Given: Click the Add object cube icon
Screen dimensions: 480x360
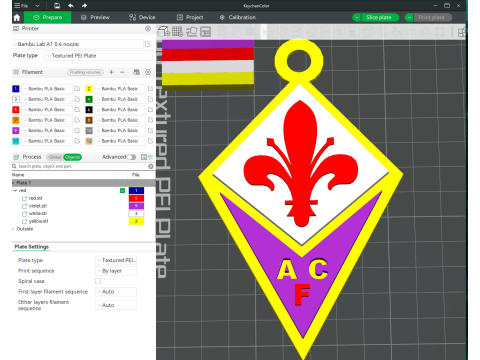Looking at the screenshot, I should pyautogui.click(x=163, y=32).
